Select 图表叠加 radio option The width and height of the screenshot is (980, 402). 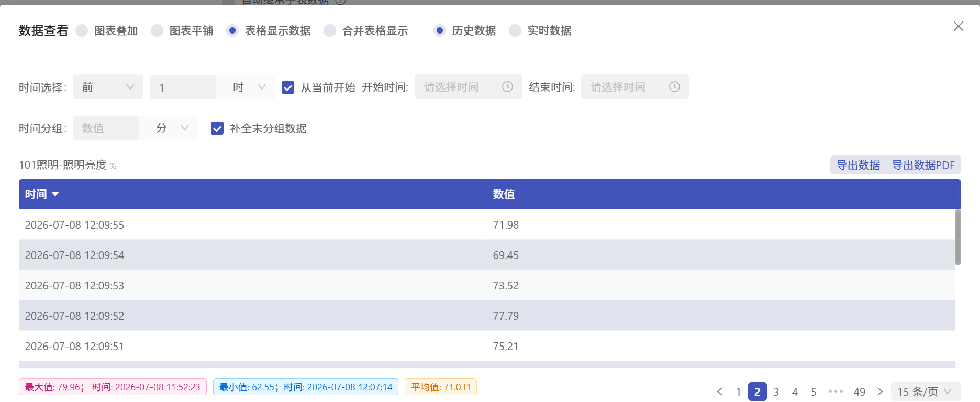pyautogui.click(x=82, y=30)
